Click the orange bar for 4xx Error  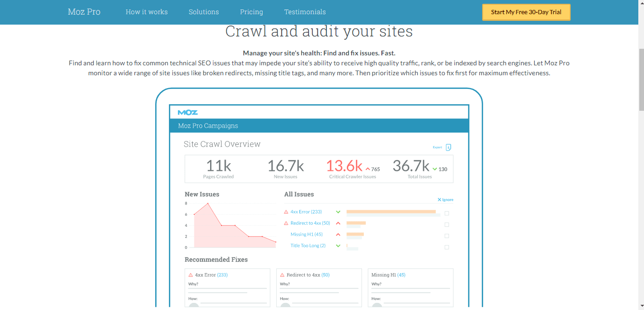pos(391,212)
